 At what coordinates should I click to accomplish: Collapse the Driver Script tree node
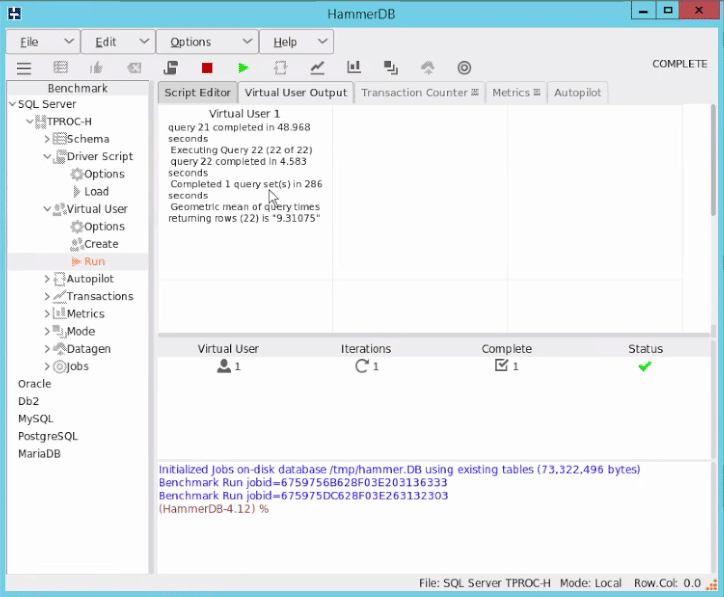pos(47,157)
